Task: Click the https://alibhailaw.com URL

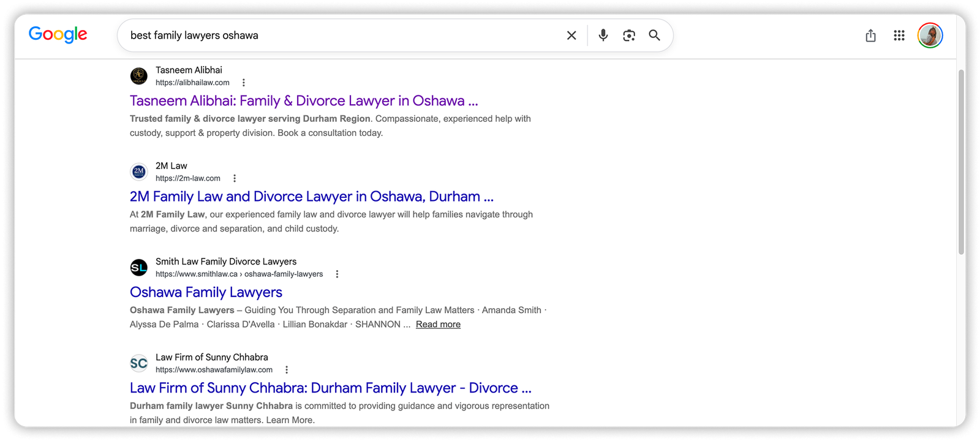Action: click(192, 83)
